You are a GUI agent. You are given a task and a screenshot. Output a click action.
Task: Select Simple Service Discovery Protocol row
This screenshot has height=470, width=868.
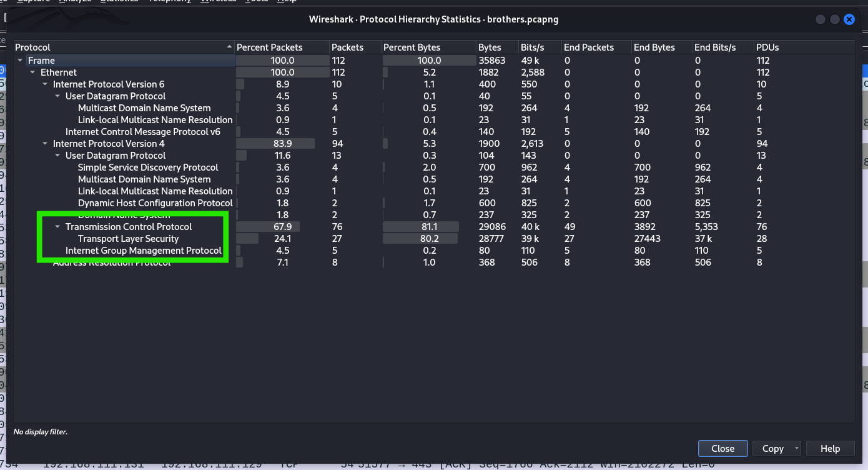pos(148,167)
